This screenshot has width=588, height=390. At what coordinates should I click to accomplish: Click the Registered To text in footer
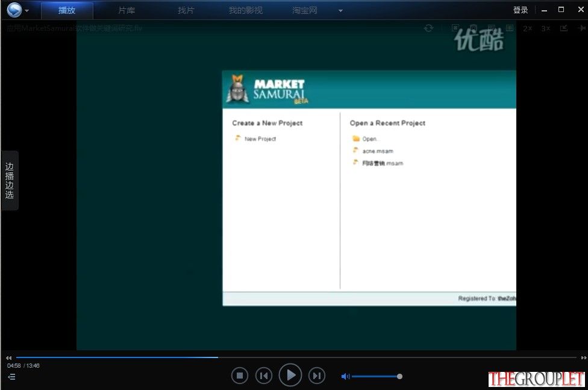click(487, 298)
